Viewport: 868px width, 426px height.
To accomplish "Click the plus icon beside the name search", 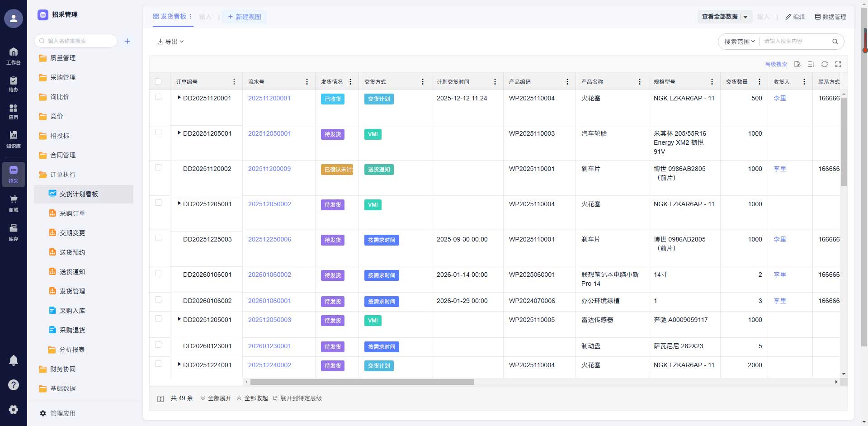I will pyautogui.click(x=127, y=41).
